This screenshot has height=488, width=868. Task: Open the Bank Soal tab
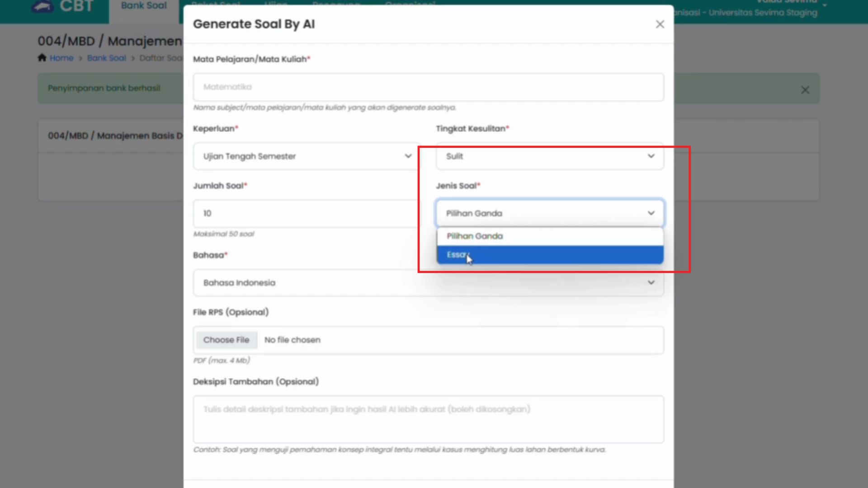[144, 6]
